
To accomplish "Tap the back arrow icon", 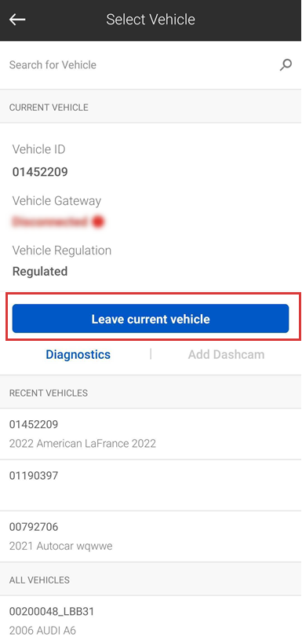I will point(17,20).
